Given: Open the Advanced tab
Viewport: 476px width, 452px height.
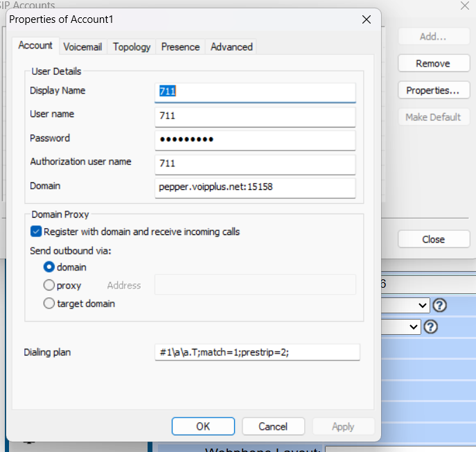Looking at the screenshot, I should pos(231,46).
